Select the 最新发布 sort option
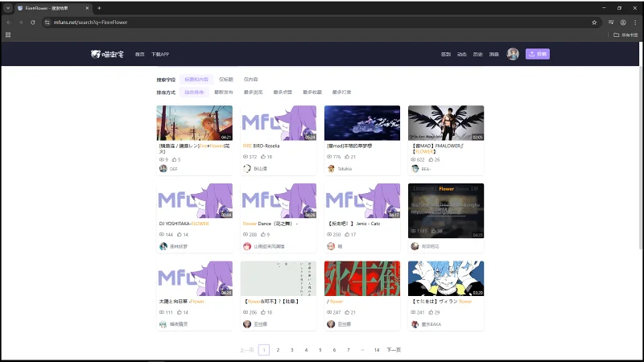 [x=224, y=92]
